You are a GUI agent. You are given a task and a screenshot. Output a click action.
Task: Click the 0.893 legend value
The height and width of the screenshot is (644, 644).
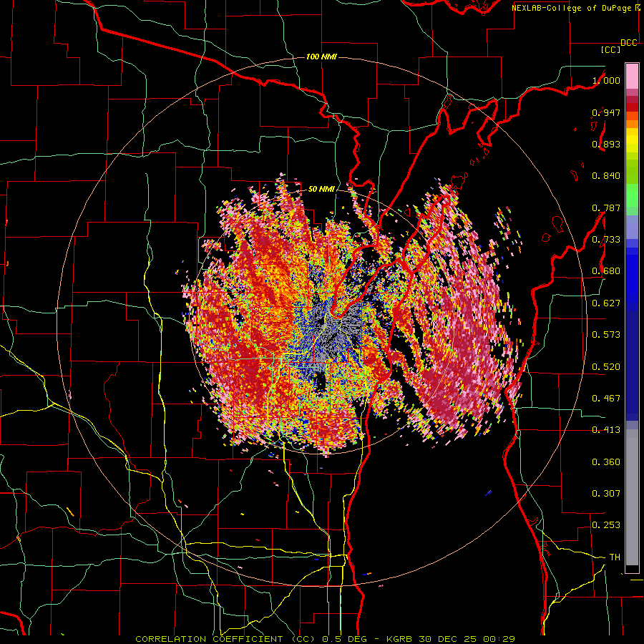pyautogui.click(x=606, y=144)
